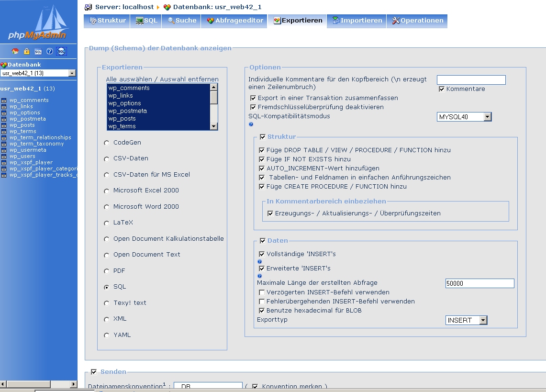Click Alle auswählen link
Screen dimensions: 546x392
click(x=129, y=79)
